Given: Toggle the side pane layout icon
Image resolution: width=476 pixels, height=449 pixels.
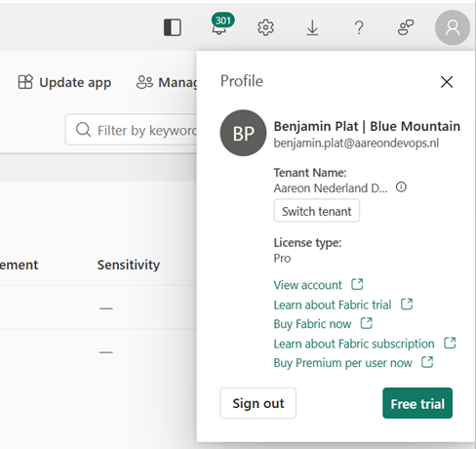Looking at the screenshot, I should click(x=173, y=27).
